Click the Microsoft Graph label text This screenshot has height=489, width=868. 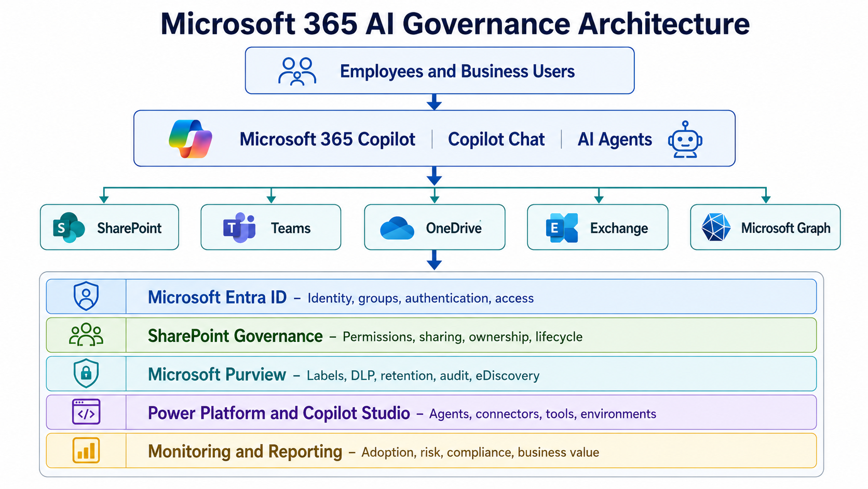pos(785,228)
